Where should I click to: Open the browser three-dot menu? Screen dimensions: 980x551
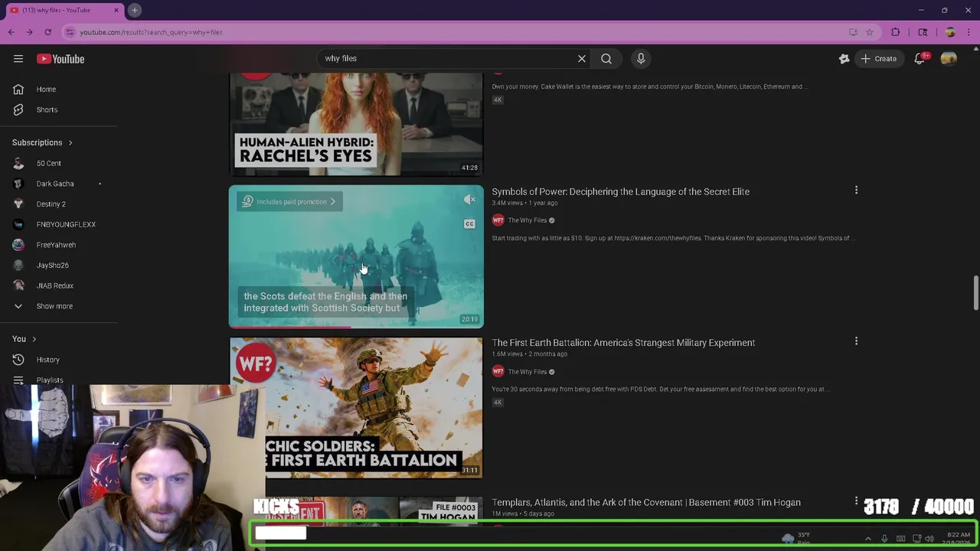click(969, 32)
